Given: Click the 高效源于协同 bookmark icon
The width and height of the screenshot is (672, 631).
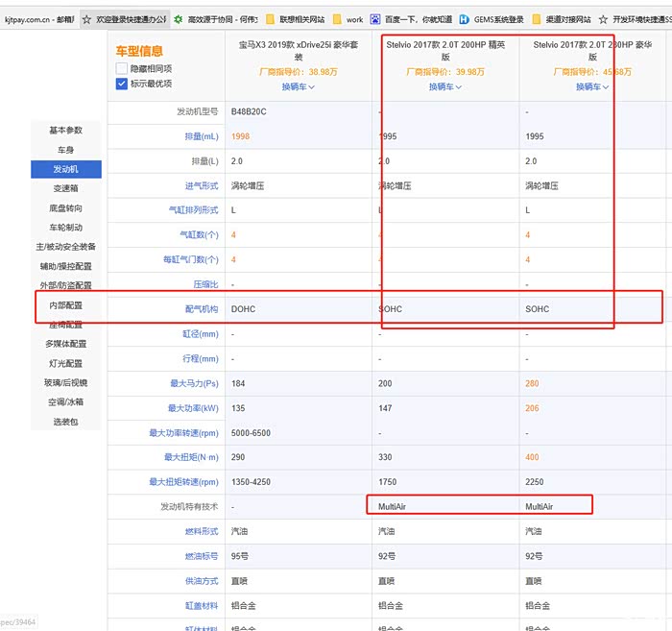Looking at the screenshot, I should point(179,19).
